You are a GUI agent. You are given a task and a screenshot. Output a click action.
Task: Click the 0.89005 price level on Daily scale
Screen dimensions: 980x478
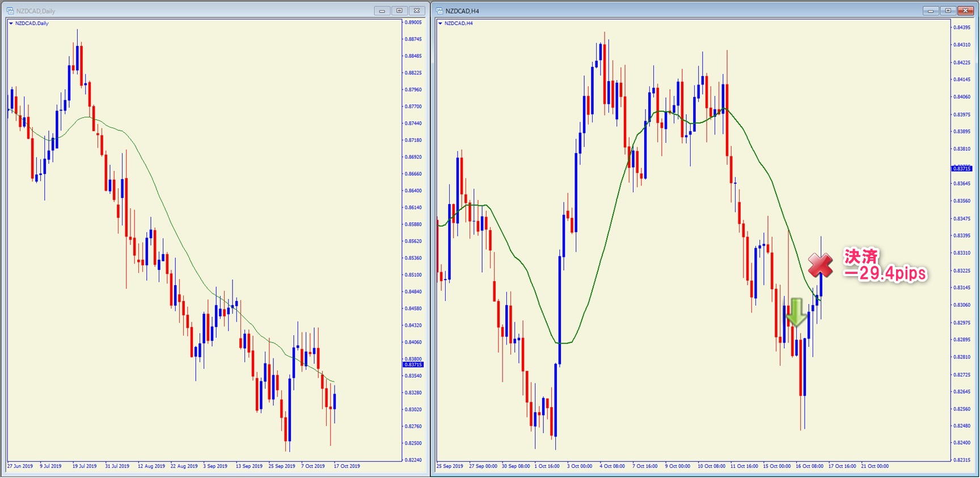click(413, 22)
